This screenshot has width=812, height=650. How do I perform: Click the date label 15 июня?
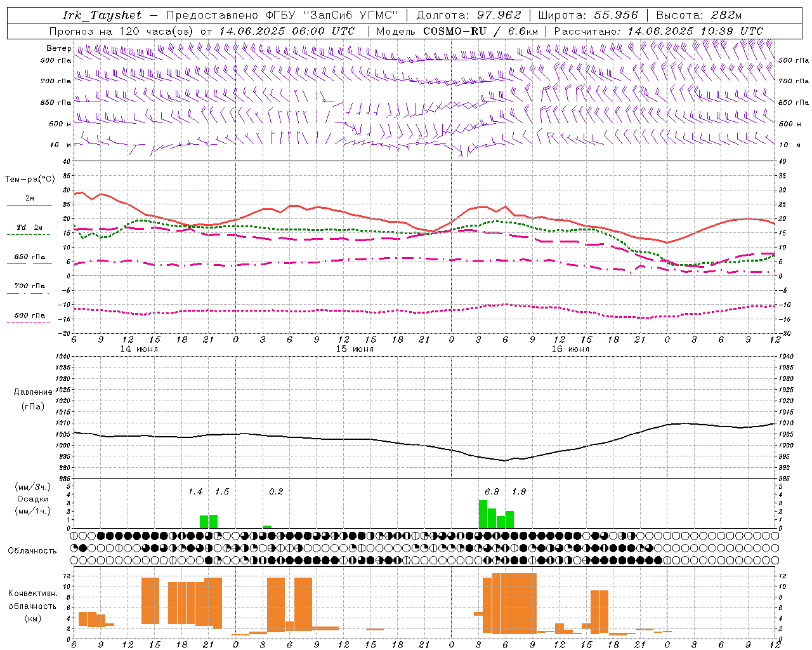355,349
